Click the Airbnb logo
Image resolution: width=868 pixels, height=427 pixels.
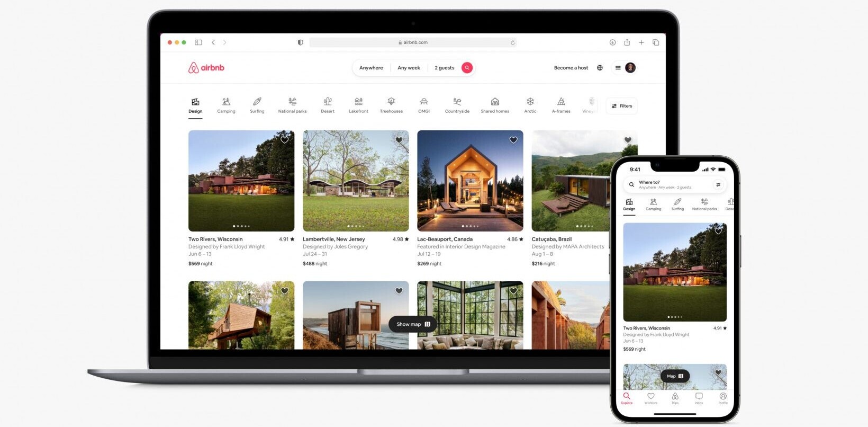click(206, 68)
